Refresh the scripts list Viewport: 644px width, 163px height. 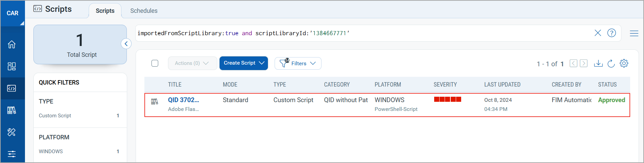(x=611, y=63)
